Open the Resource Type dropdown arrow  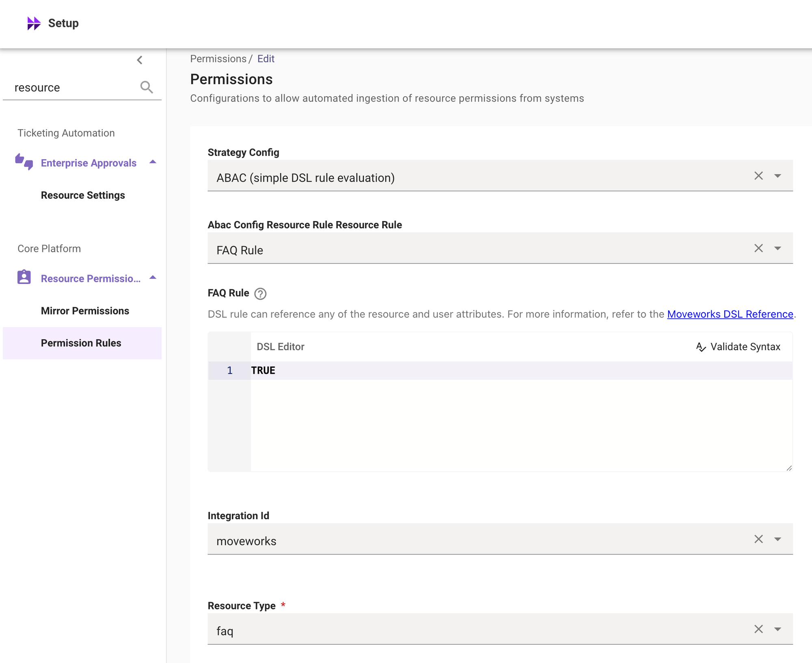click(777, 629)
